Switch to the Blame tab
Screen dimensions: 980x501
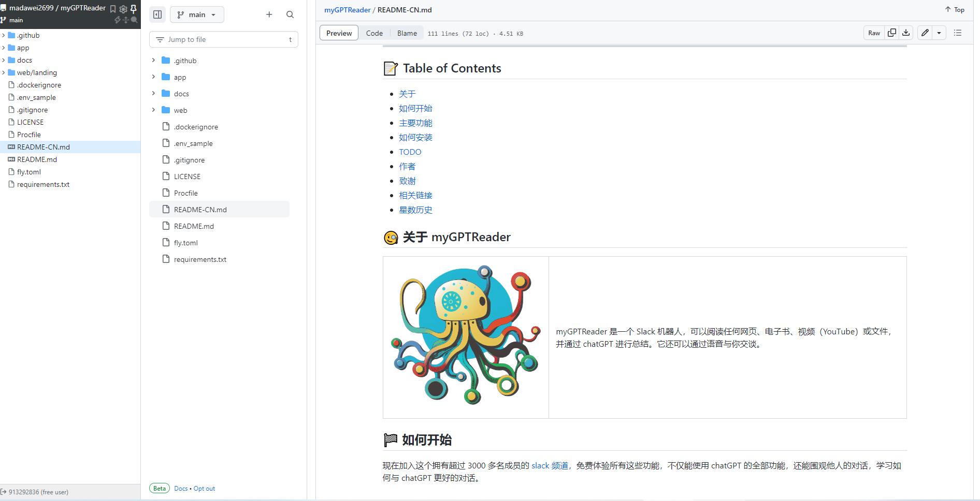point(407,33)
